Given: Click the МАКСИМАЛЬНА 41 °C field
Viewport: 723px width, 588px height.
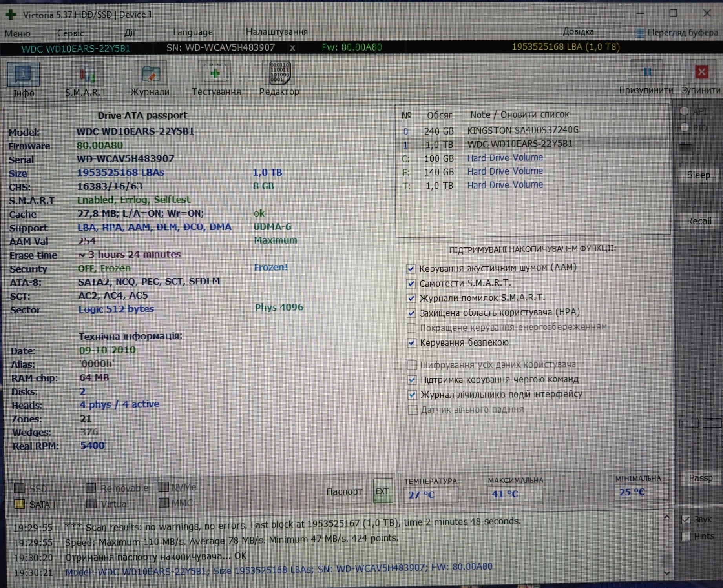Looking at the screenshot, I should [515, 494].
